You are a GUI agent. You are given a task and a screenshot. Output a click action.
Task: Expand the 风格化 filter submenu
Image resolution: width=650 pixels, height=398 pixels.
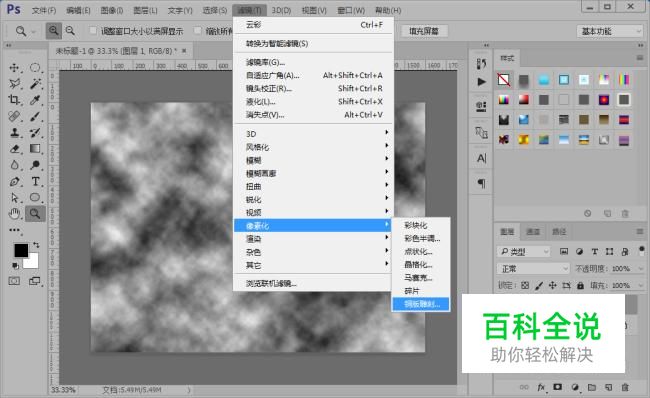coord(313,147)
